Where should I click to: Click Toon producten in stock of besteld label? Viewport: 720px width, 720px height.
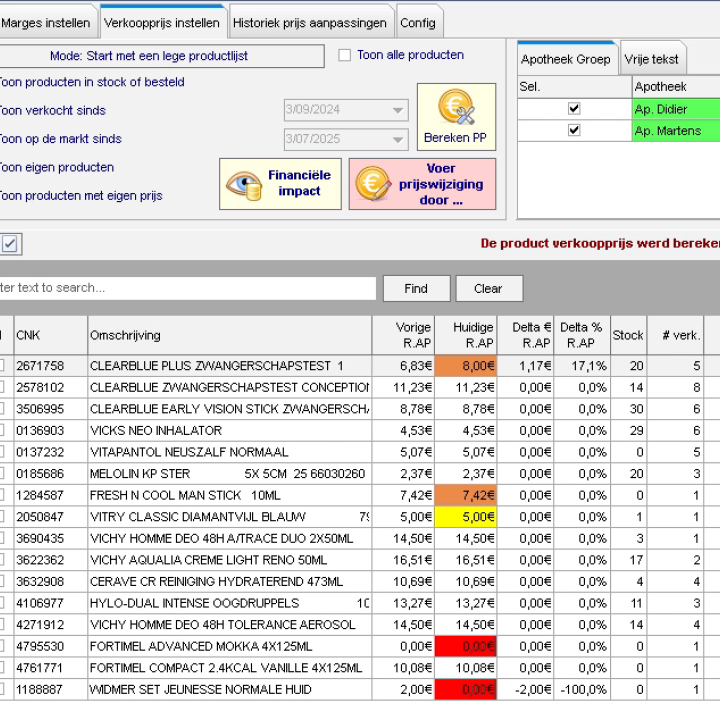point(92,82)
